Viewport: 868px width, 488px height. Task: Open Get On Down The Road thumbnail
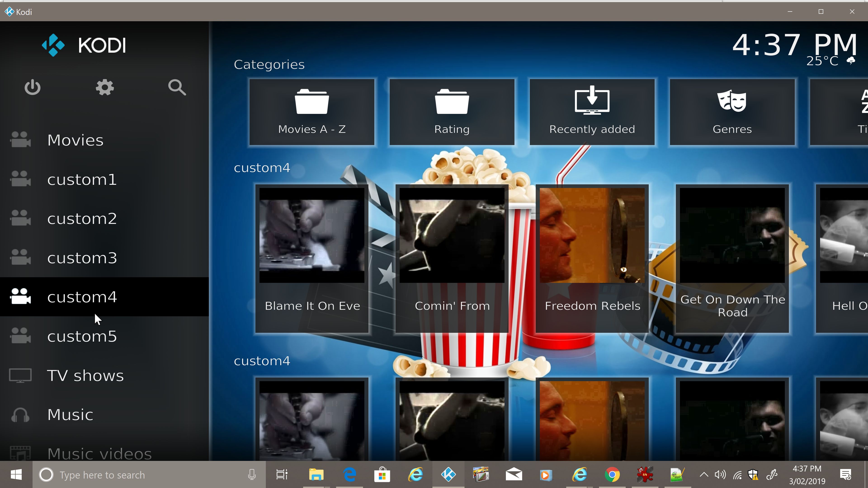pyautogui.click(x=732, y=259)
